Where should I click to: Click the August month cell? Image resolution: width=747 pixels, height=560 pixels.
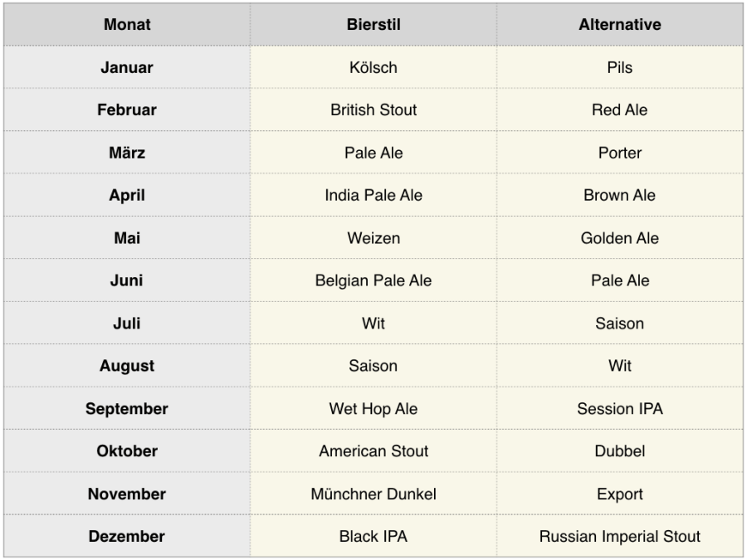(x=127, y=366)
